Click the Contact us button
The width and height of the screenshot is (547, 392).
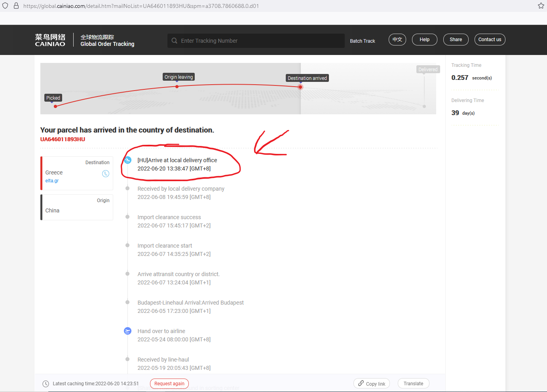point(490,40)
